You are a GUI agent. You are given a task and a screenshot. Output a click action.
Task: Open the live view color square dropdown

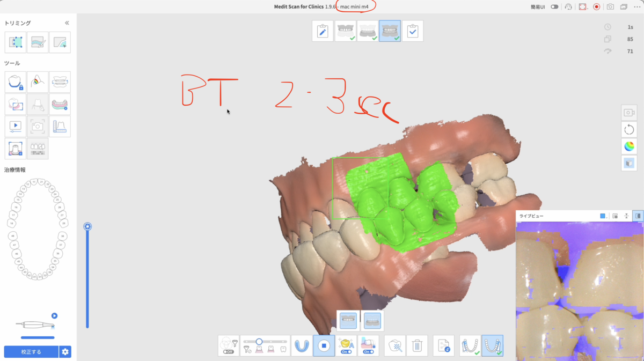tap(604, 216)
